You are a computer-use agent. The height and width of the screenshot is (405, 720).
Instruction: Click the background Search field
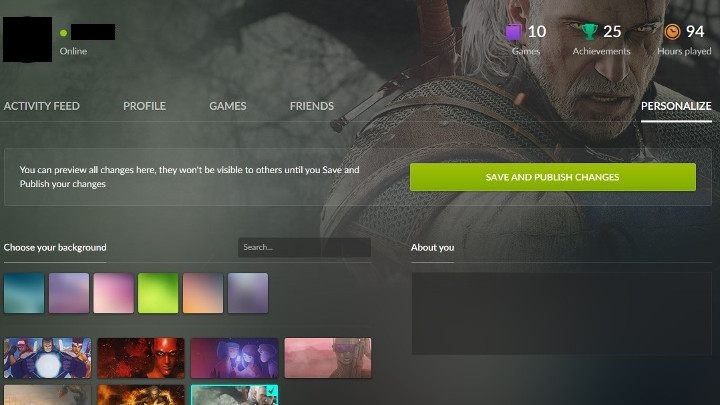tap(304, 247)
